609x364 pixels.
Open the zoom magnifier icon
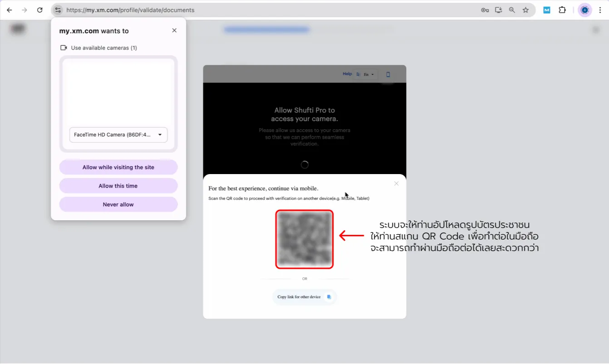512,10
